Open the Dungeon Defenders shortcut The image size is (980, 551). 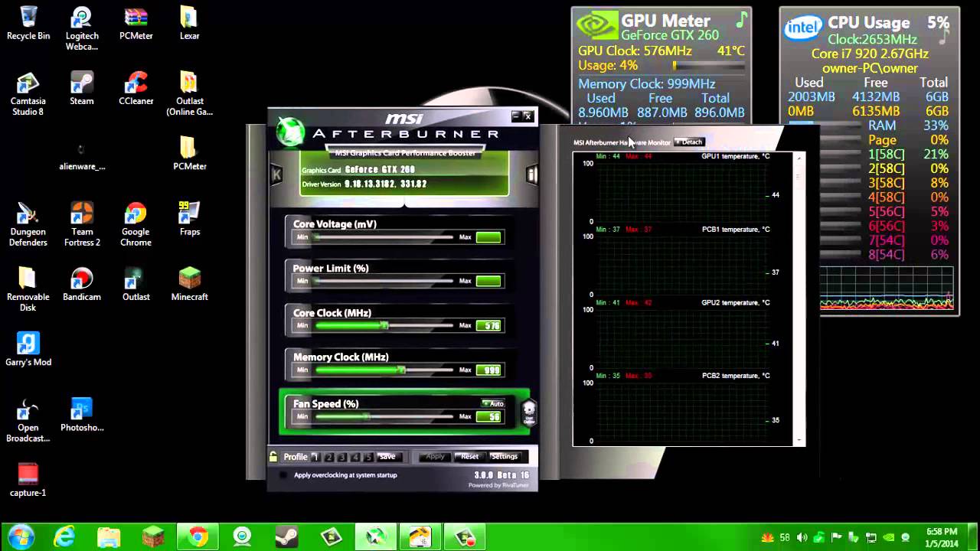point(28,224)
